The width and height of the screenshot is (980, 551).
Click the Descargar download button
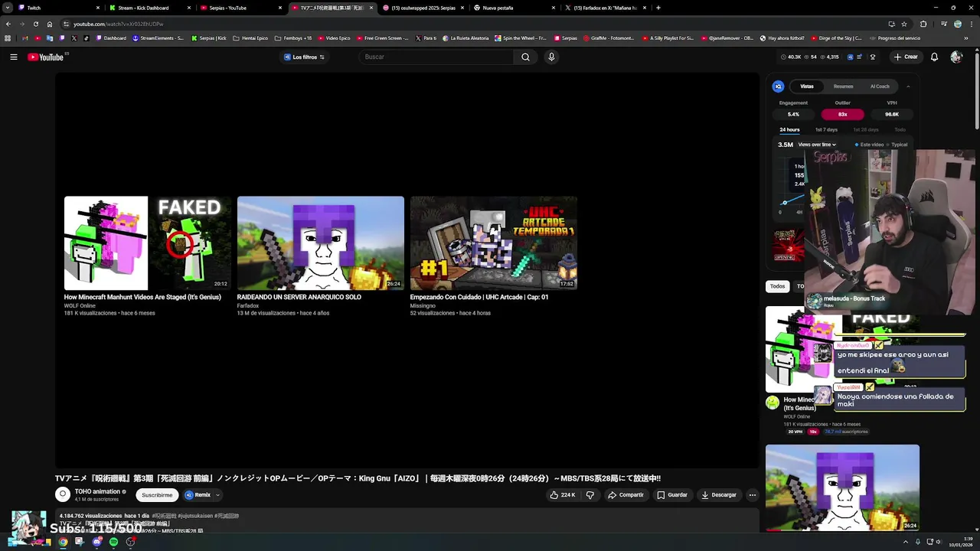point(719,495)
